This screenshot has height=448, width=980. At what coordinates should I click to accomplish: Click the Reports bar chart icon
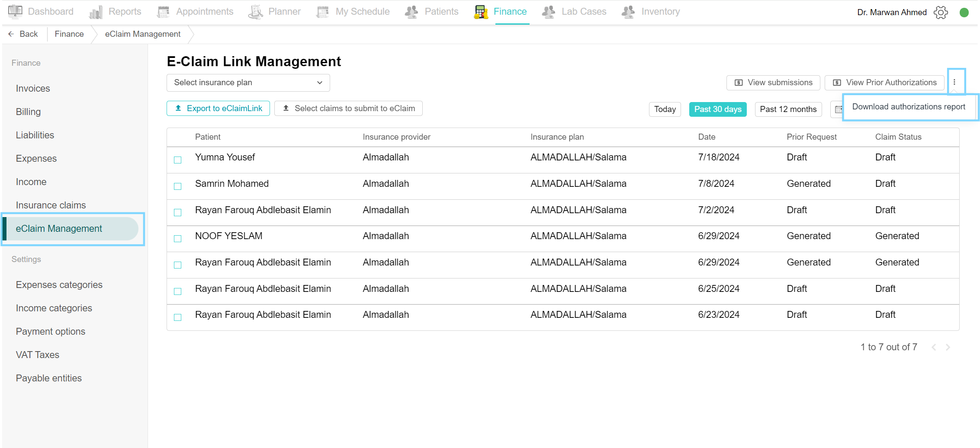[x=96, y=12]
